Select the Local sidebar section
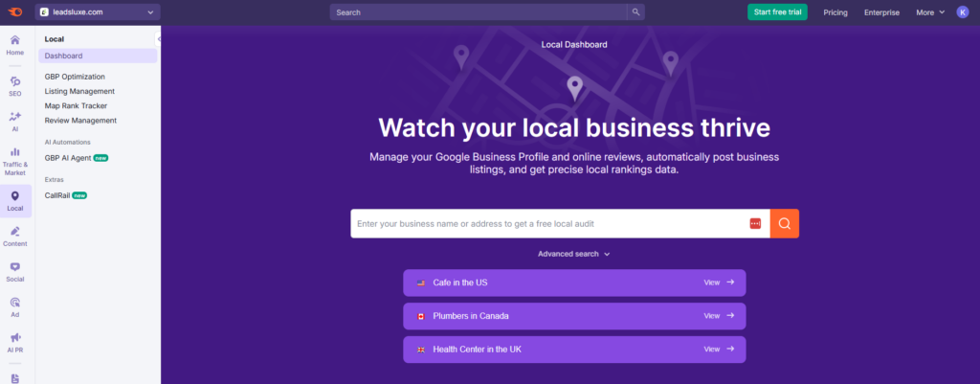The image size is (980, 384). (15, 201)
